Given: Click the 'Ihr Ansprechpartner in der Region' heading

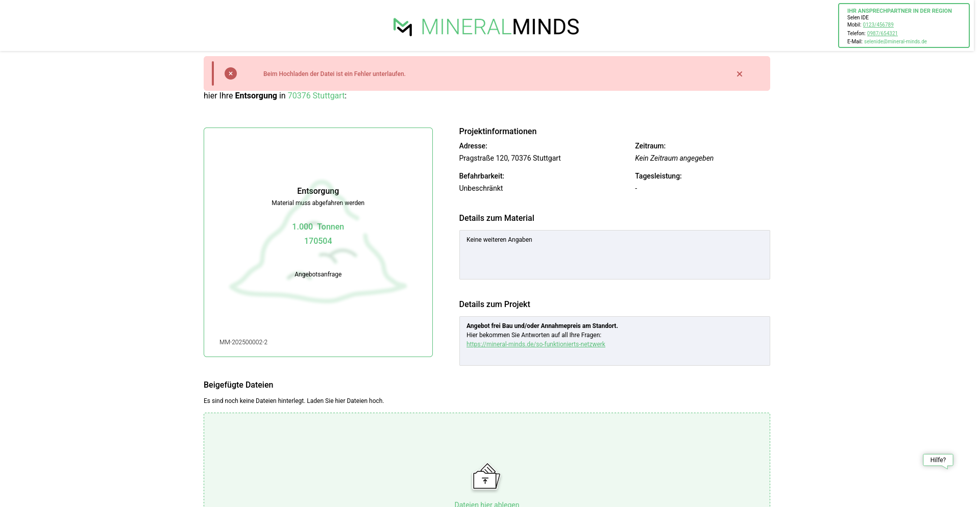Looking at the screenshot, I should coord(899,11).
